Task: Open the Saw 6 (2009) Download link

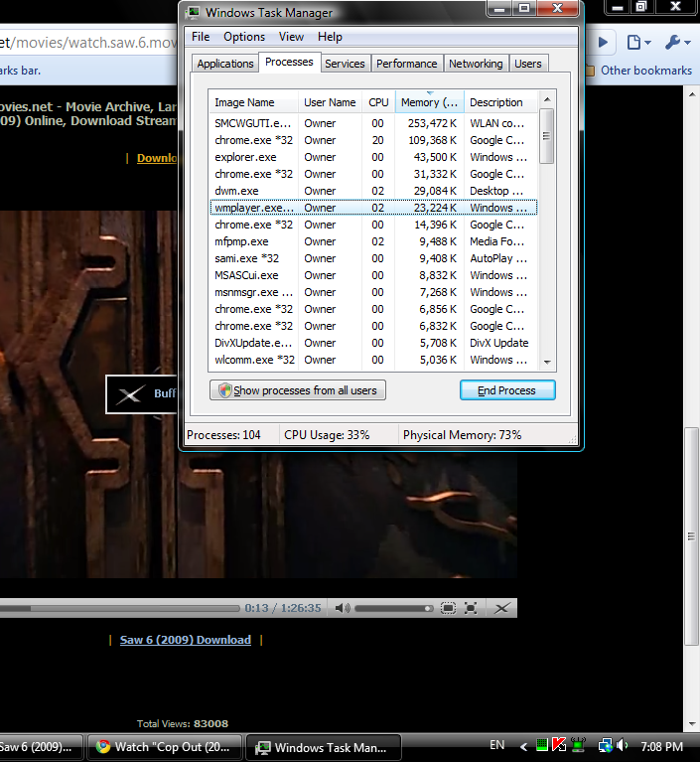Action: pos(185,640)
